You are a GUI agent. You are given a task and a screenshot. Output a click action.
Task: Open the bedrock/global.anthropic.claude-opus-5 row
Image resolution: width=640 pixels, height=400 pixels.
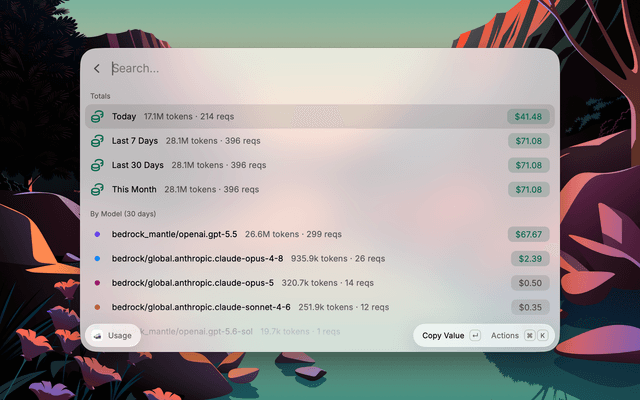click(x=320, y=283)
